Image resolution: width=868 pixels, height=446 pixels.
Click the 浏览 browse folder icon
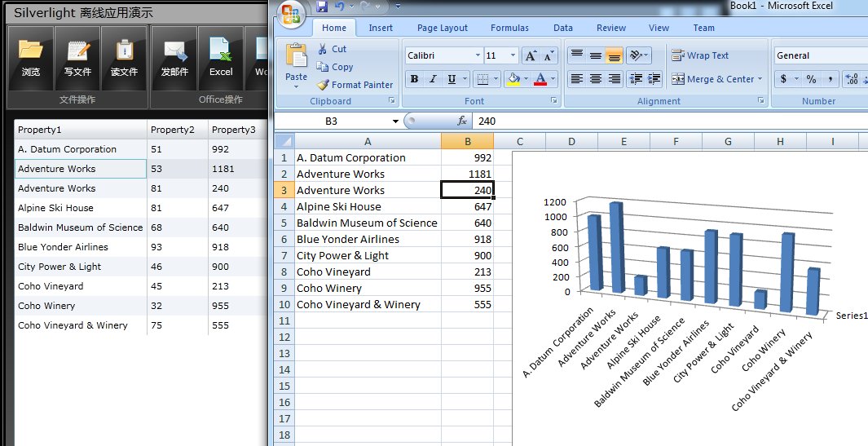pos(31,57)
